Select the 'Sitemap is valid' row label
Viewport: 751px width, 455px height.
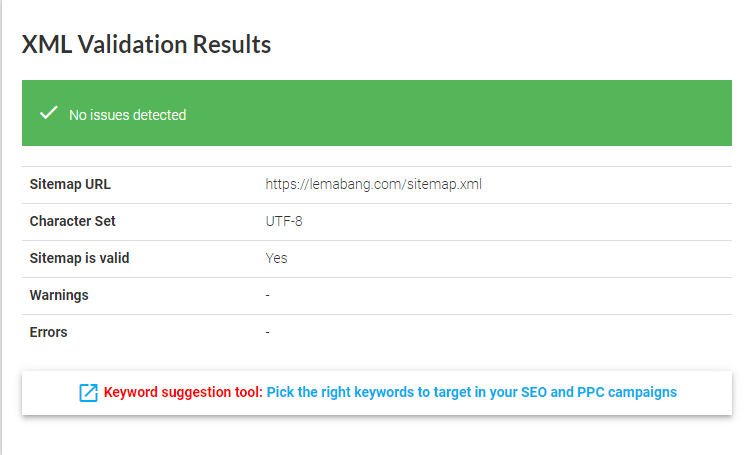80,258
